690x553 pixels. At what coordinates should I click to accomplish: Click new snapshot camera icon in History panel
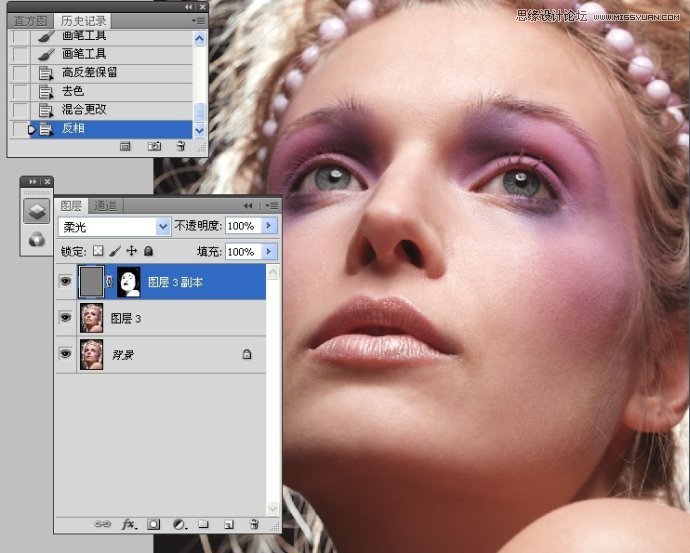pyautogui.click(x=154, y=146)
